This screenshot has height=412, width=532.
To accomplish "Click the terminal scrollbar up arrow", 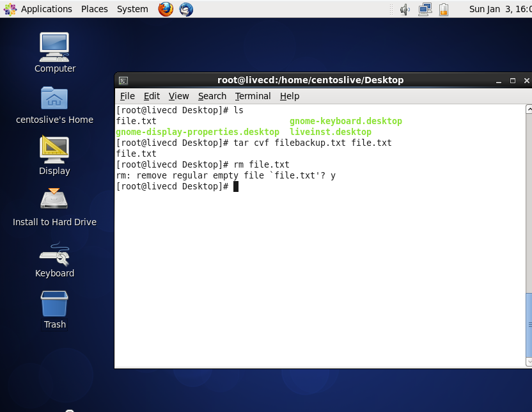I will (529, 109).
